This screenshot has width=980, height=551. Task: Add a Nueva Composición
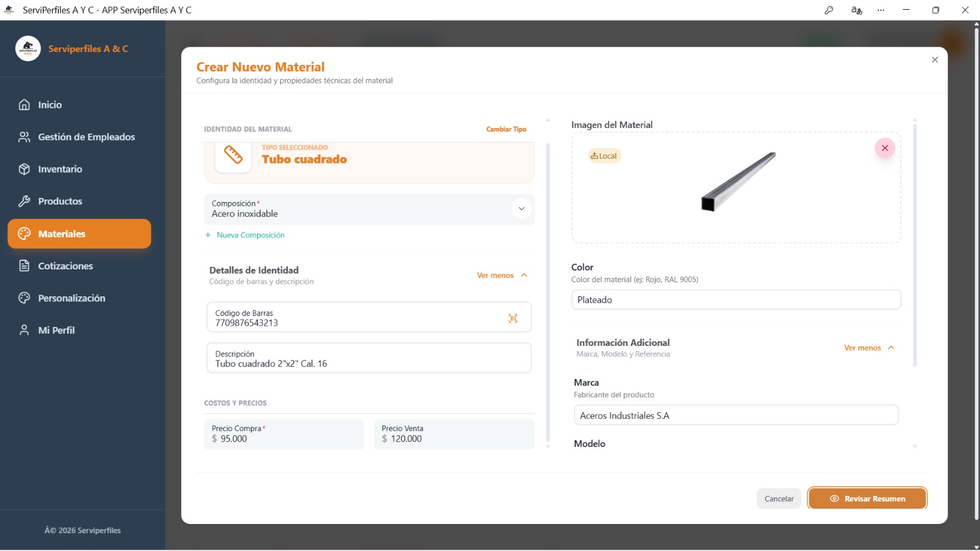(245, 235)
